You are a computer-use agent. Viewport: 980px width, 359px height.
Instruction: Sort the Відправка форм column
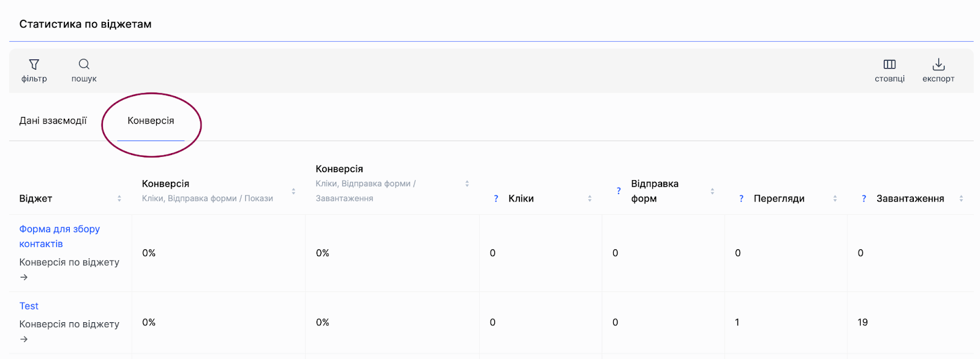[712, 191]
